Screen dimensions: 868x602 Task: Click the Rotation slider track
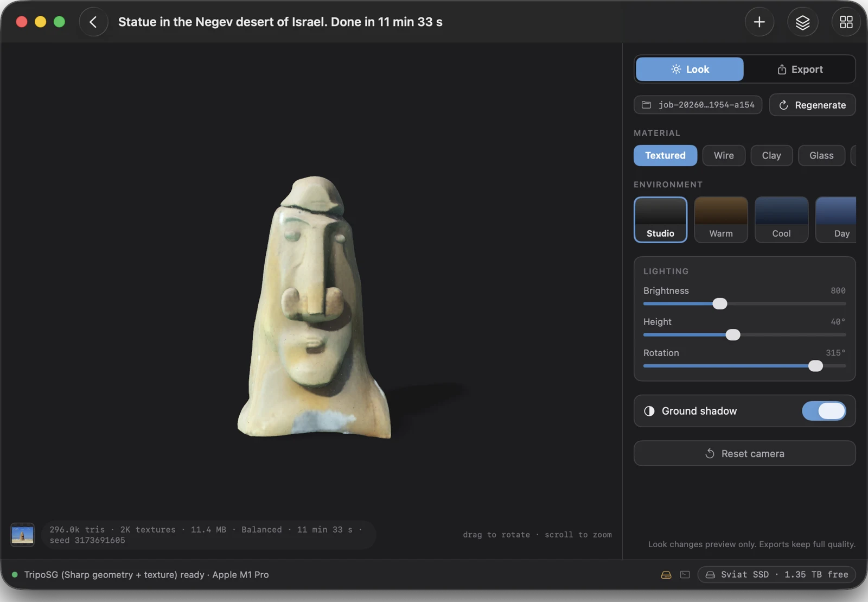[x=744, y=366]
